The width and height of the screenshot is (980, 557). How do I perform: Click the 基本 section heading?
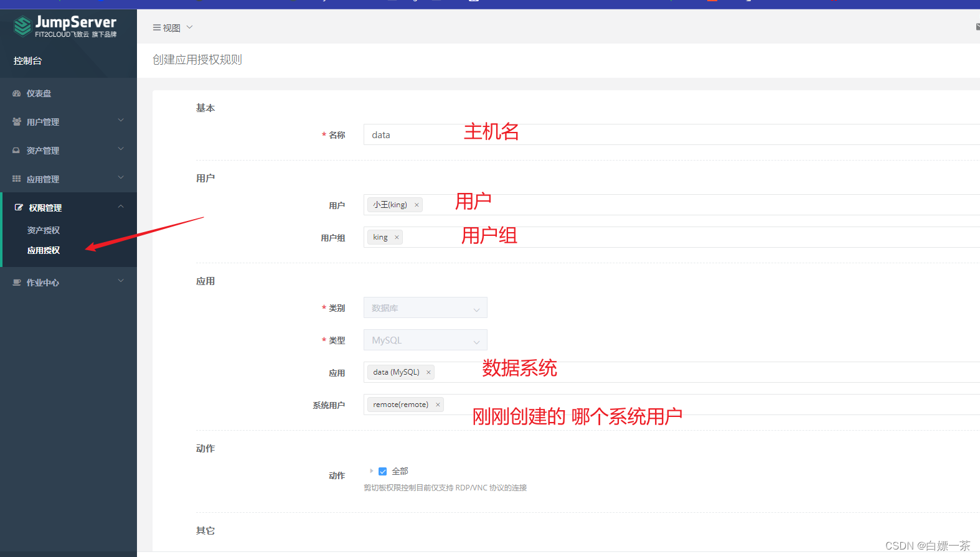[x=205, y=108]
